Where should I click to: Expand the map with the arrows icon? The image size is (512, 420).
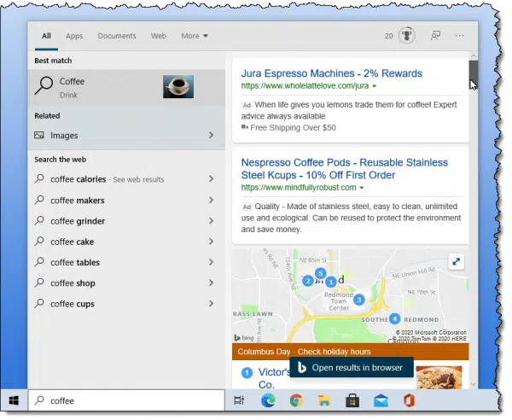tap(457, 263)
